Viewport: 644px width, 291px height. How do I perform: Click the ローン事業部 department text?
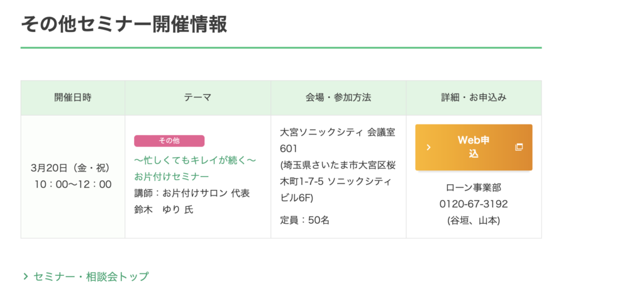(474, 187)
